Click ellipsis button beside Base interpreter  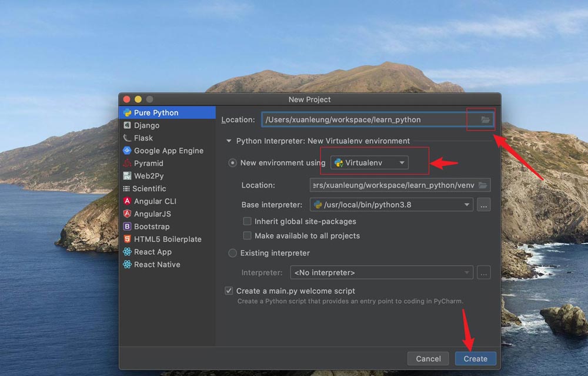[x=484, y=205]
